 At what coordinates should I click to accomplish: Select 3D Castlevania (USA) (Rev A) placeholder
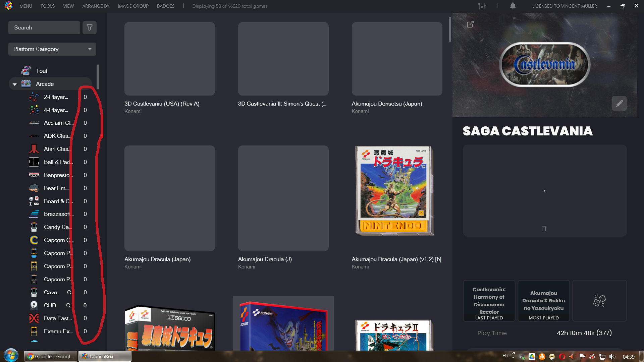pos(170,59)
